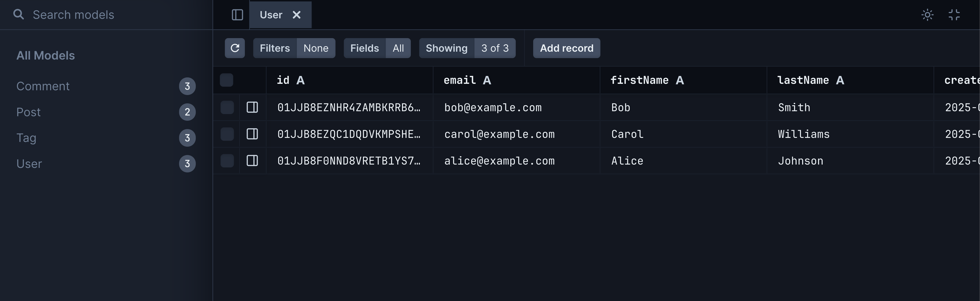Check the bob@example.com row checkbox

(227, 108)
